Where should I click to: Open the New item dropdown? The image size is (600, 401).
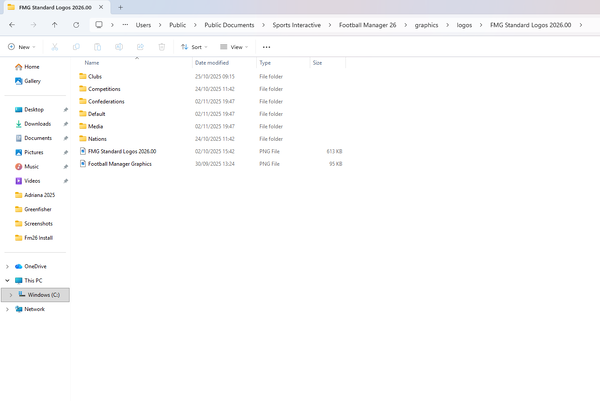point(22,47)
